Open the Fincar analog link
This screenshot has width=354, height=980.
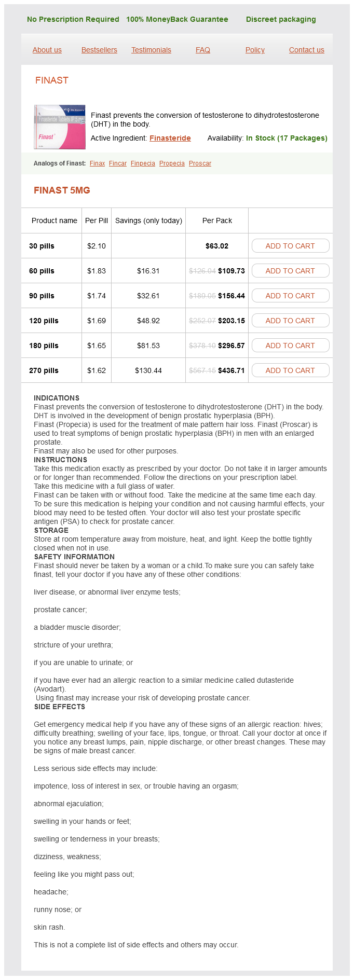[x=118, y=163]
